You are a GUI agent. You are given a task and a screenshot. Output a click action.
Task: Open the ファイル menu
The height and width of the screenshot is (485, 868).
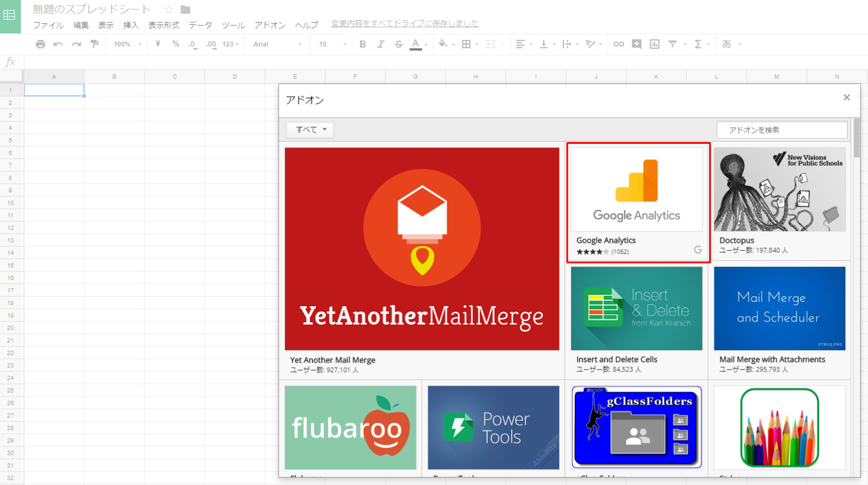point(48,25)
